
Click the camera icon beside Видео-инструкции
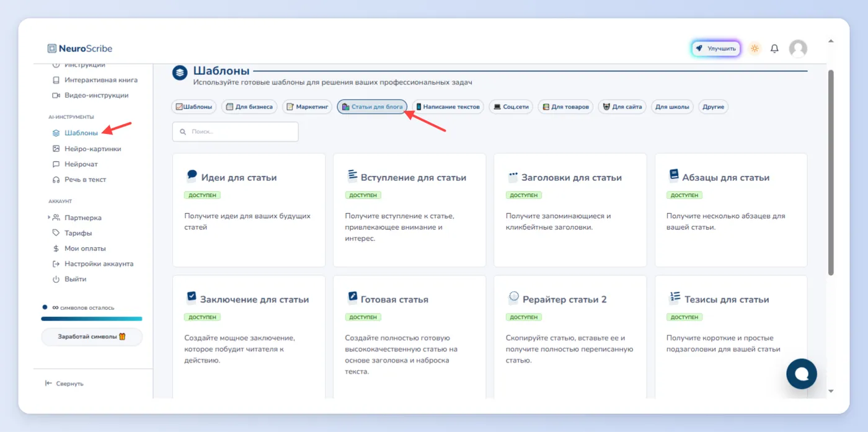(56, 95)
